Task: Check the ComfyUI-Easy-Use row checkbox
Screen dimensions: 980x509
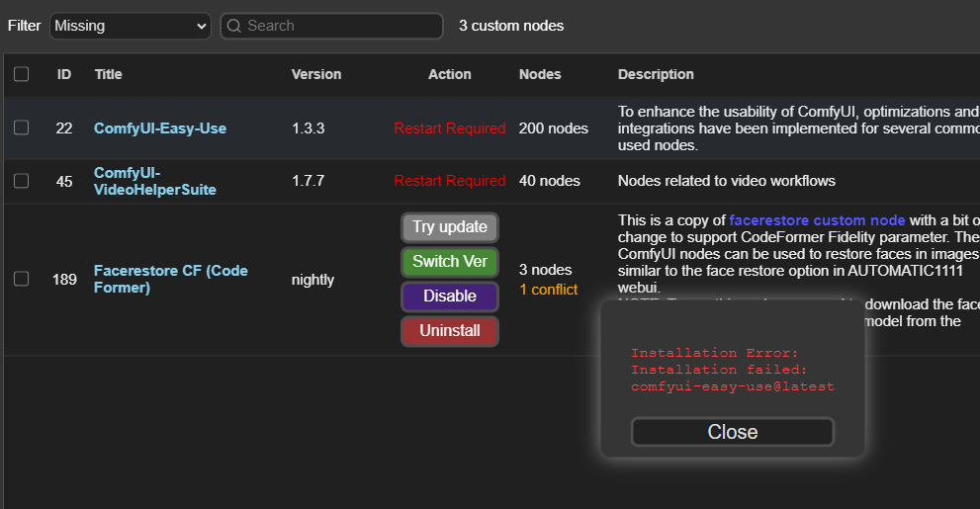Action: pyautogui.click(x=21, y=128)
